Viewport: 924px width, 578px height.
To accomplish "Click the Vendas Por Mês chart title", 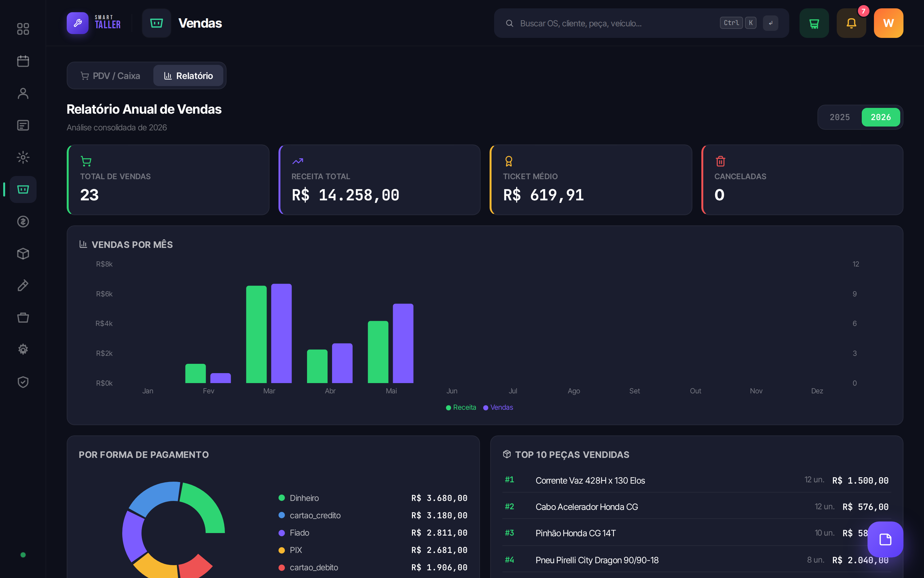I will tap(132, 245).
